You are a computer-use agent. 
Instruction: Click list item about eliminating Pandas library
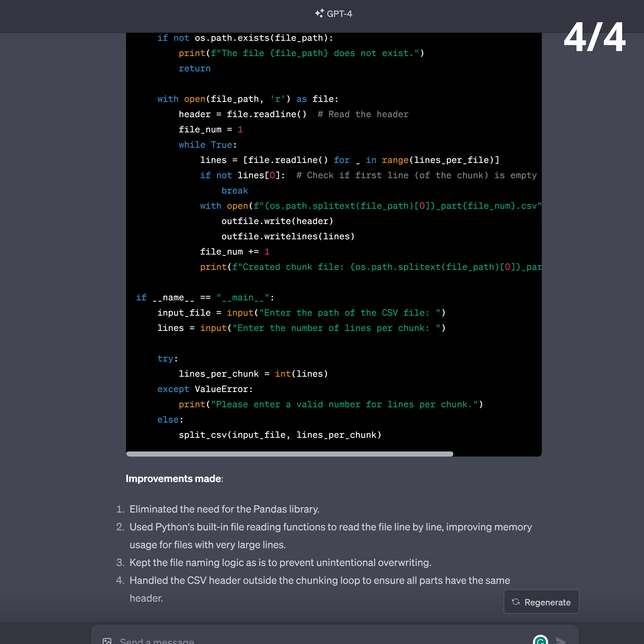pyautogui.click(x=224, y=509)
